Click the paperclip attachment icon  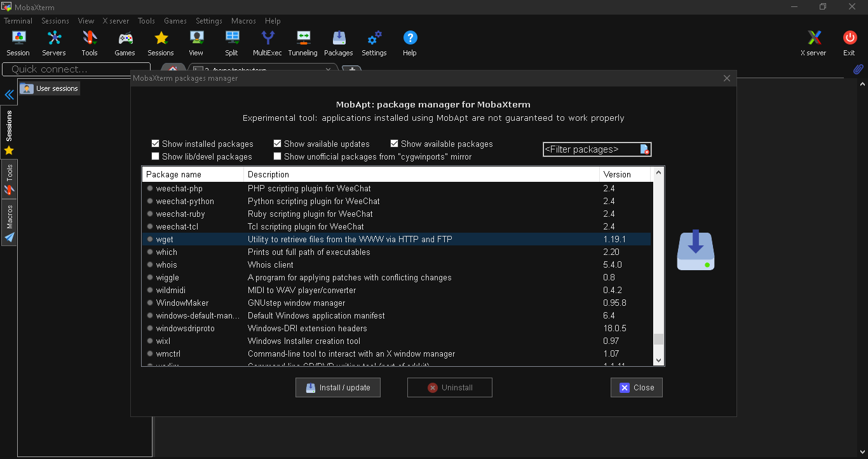click(x=858, y=69)
